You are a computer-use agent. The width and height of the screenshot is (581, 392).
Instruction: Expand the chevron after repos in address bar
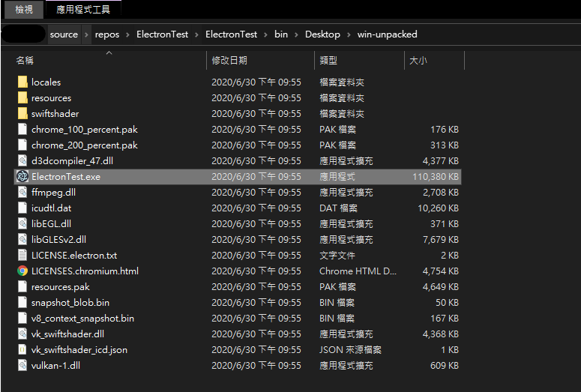128,34
